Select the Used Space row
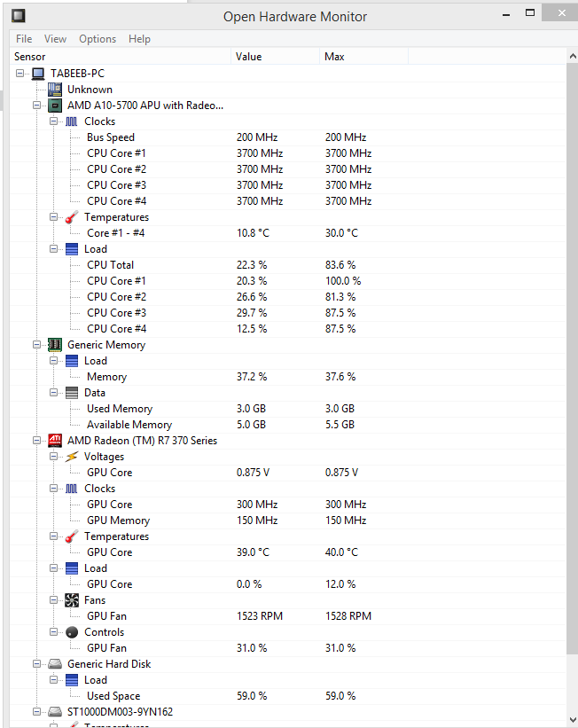Image resolution: width=578 pixels, height=728 pixels. coord(288,695)
